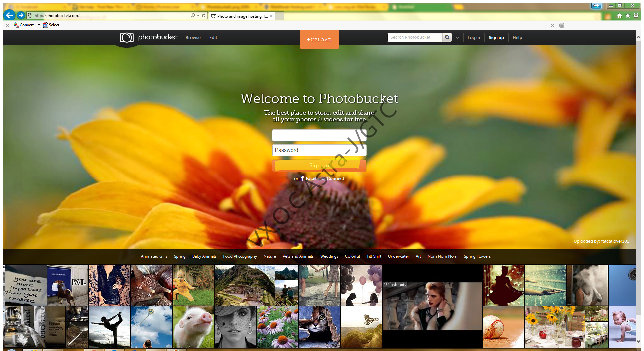Image resolution: width=644 pixels, height=351 pixels.
Task: Click the orange UPLOAD button
Action: point(319,39)
